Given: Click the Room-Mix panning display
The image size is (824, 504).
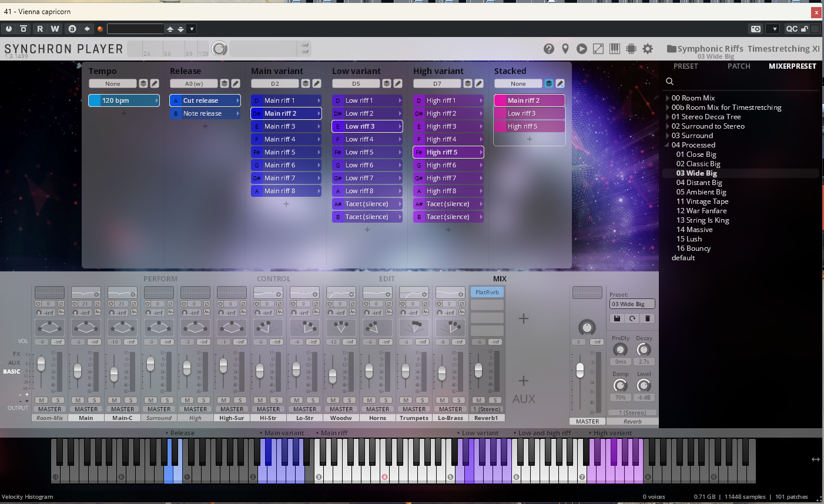Looking at the screenshot, I should [x=50, y=327].
